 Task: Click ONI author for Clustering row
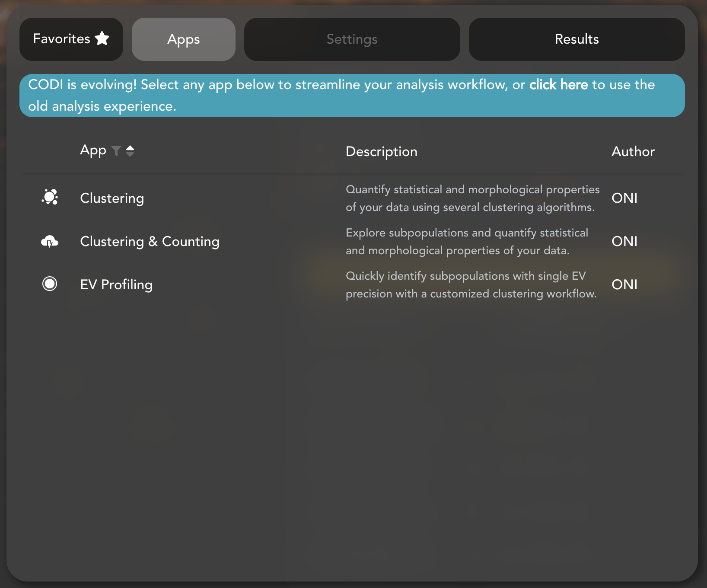point(625,198)
